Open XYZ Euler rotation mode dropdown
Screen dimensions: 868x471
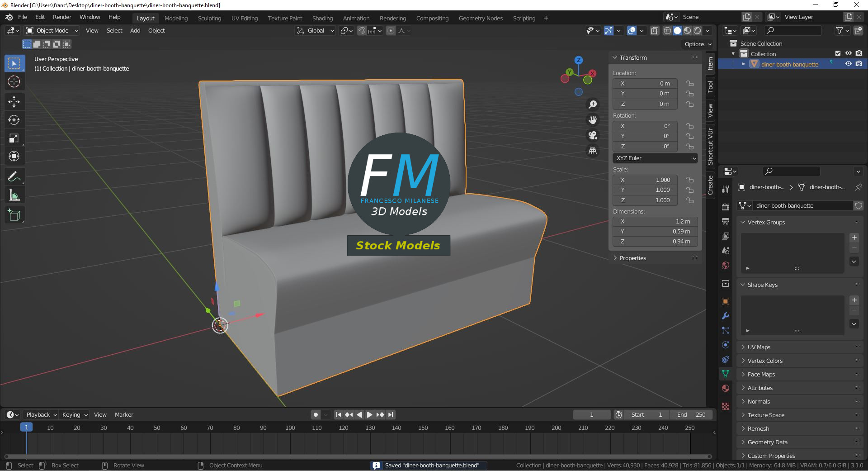click(x=655, y=158)
